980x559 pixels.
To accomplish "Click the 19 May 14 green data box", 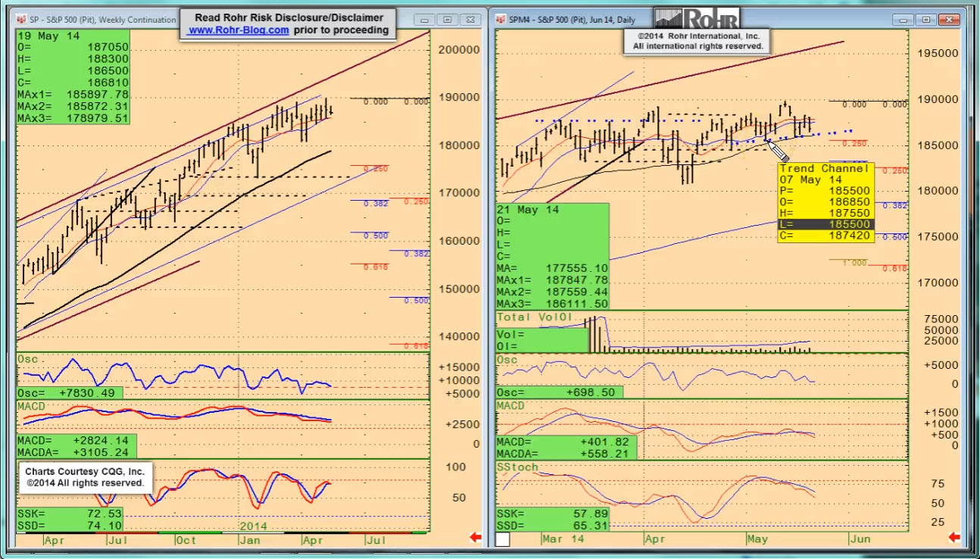I will pyautogui.click(x=73, y=77).
